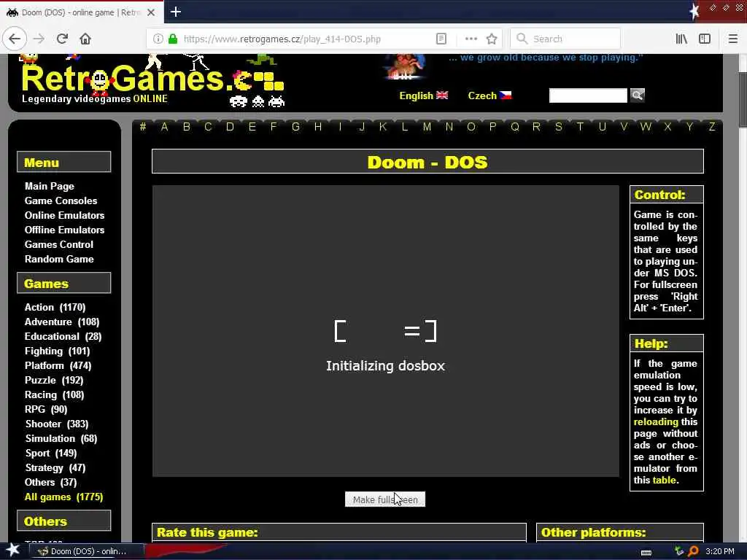The image size is (747, 560).
Task: Open Fighting (101) games category
Action: (57, 351)
